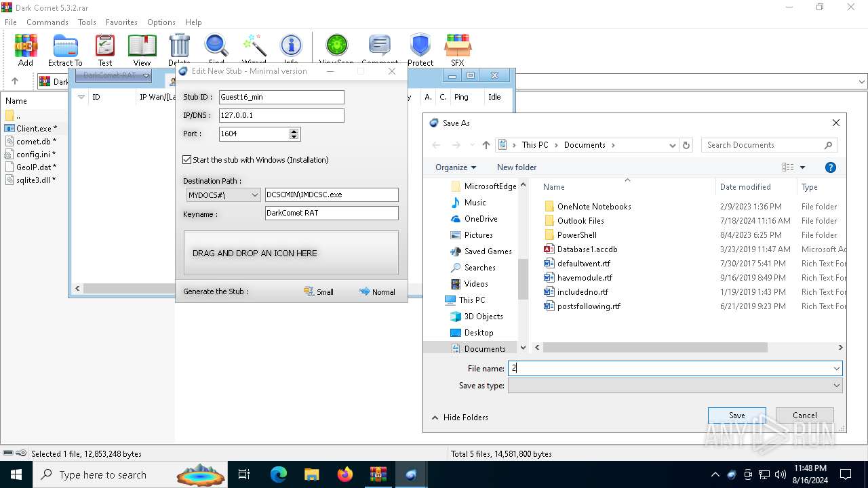Select the PowerShell folder
The height and width of the screenshot is (488, 868).
coord(576,235)
